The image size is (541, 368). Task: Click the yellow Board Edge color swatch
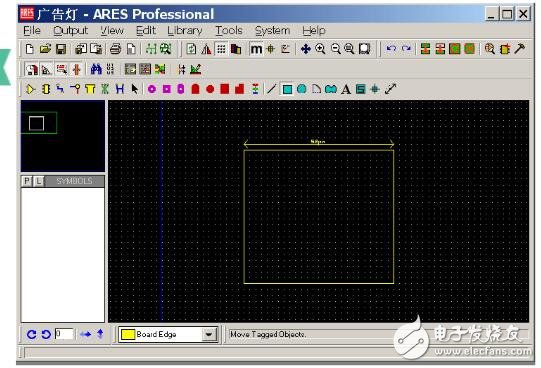tap(127, 334)
